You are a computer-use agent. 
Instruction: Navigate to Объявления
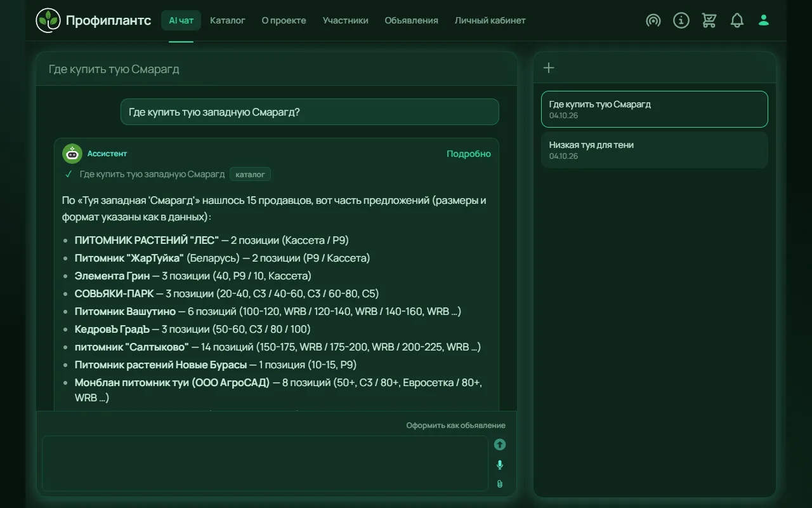[x=411, y=20]
